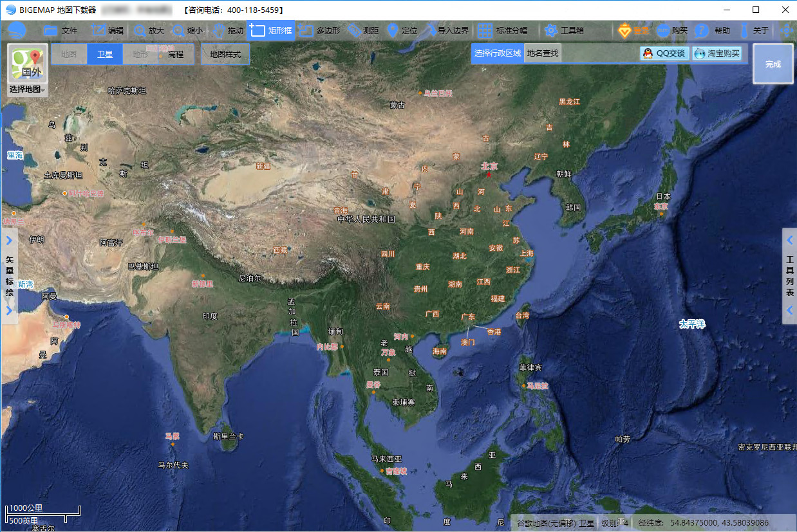Select the 放大 zoom-in tool

[x=148, y=30]
